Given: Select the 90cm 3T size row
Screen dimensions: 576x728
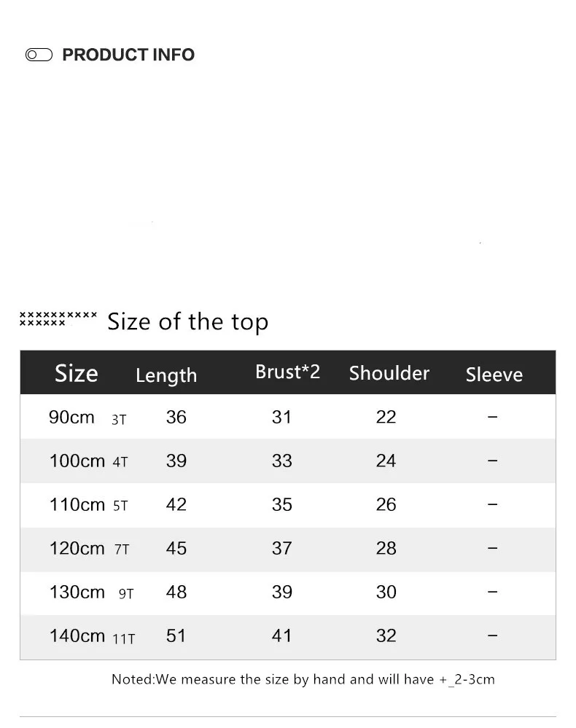Looking at the screenshot, I should click(288, 417).
